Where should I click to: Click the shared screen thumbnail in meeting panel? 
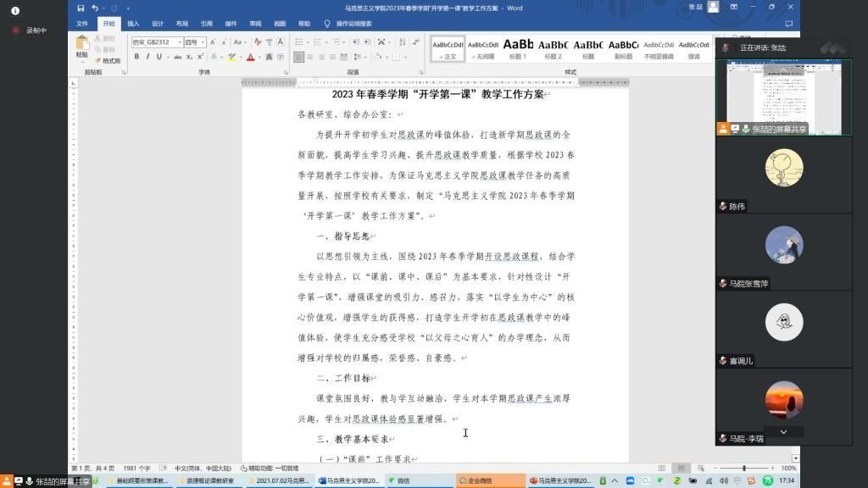[x=784, y=97]
